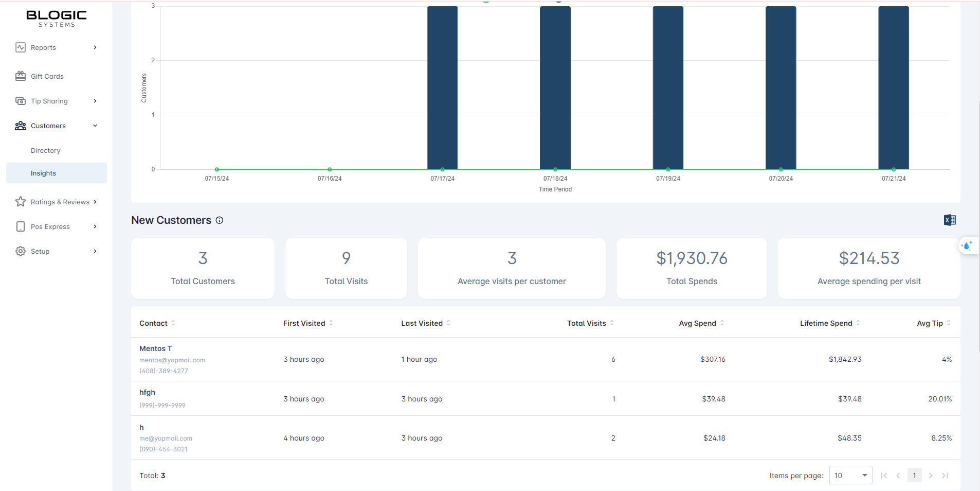The image size is (980, 491).
Task: Click the Gift Cards icon in sidebar
Action: [21, 76]
